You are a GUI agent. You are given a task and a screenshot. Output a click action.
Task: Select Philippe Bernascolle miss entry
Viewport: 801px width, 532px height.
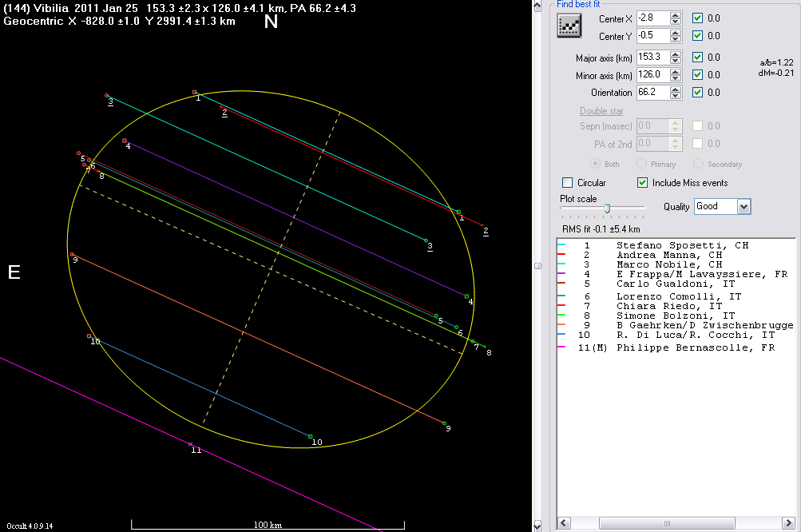point(695,347)
